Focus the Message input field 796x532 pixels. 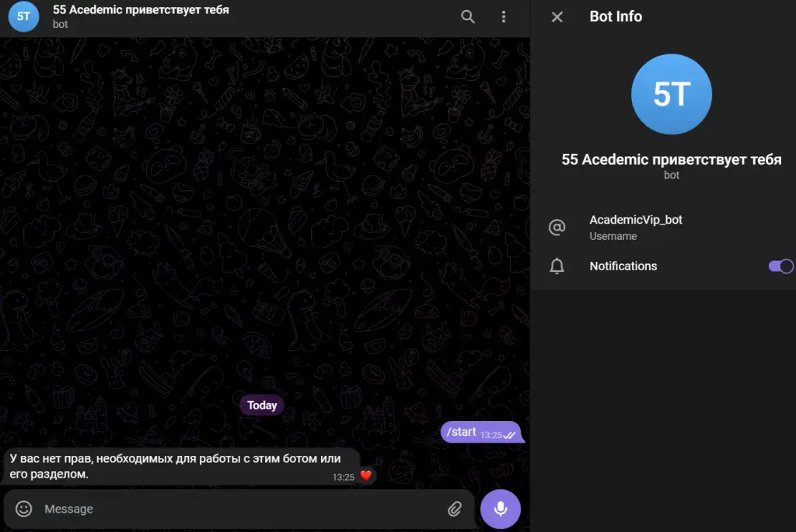[239, 509]
